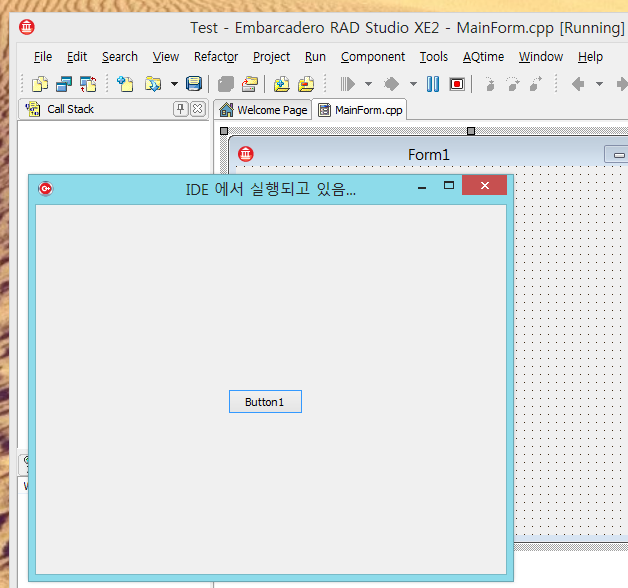Expand the Open file dropdown arrow
The height and width of the screenshot is (588, 628).
point(174,84)
